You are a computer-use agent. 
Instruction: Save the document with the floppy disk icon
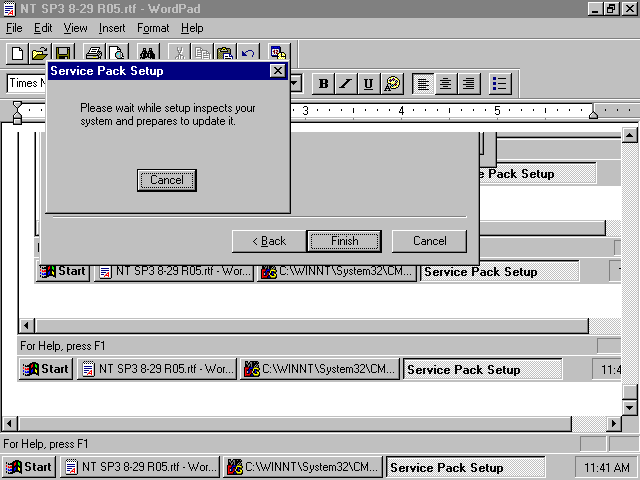click(62, 53)
